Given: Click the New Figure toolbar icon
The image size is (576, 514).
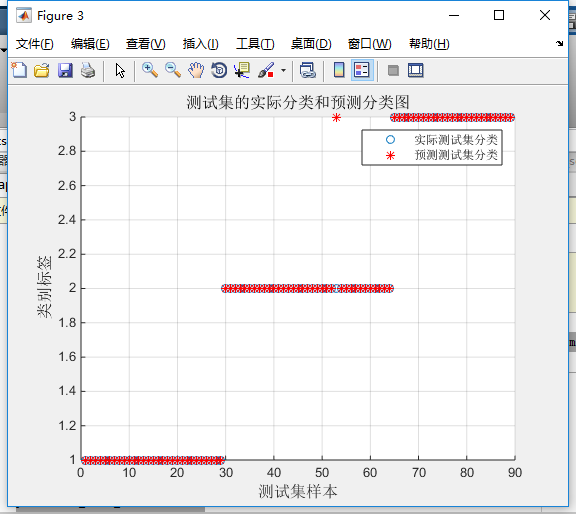Looking at the screenshot, I should point(19,70).
